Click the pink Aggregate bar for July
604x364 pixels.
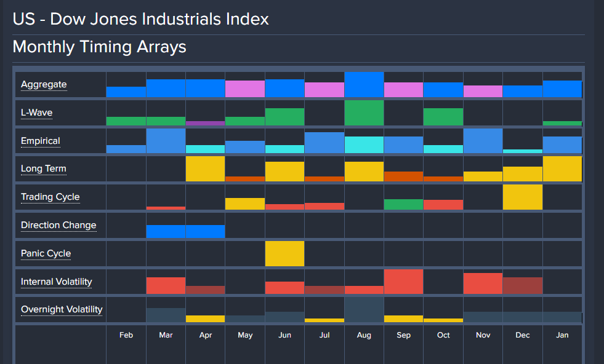click(324, 90)
